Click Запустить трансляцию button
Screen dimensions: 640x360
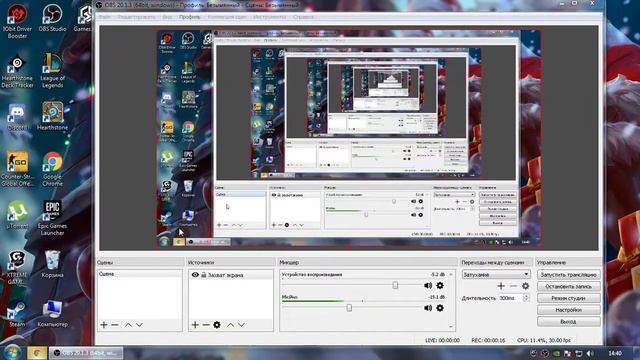click(569, 275)
